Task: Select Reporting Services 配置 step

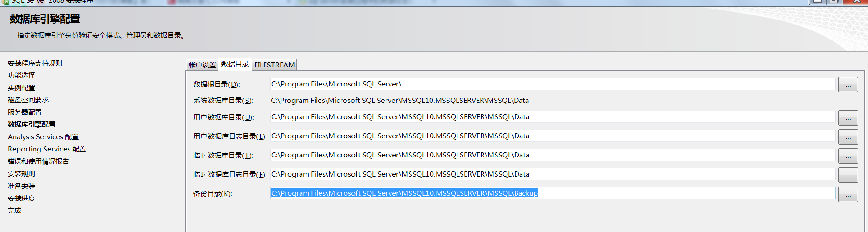Action: click(47, 149)
